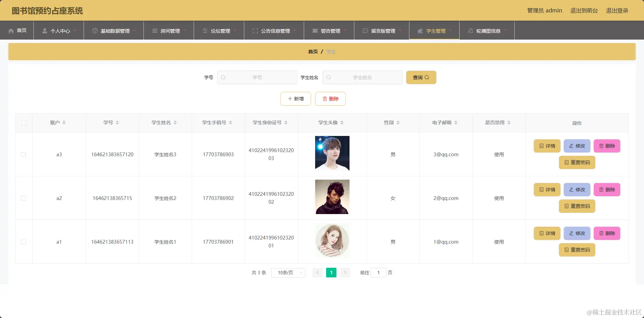Expand the 个人中心 menu chevron
This screenshot has width=644, height=318.
(75, 30)
